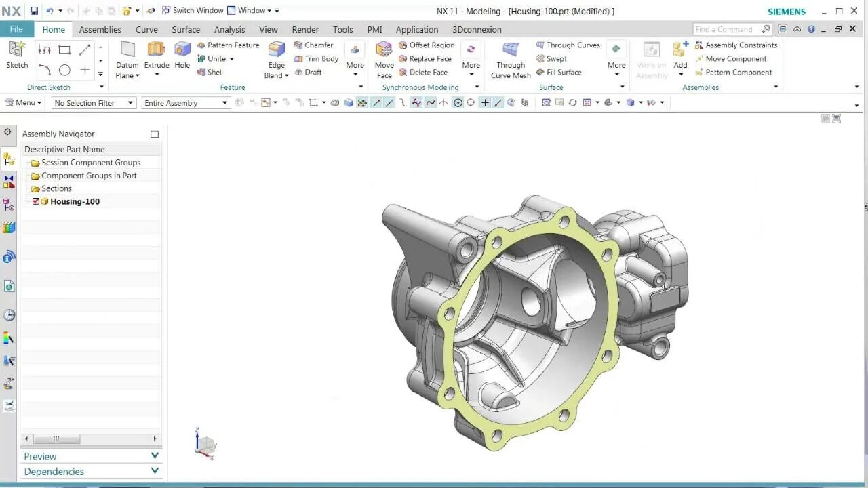Screen dimensions: 868x488
Task: Toggle the snap midpoint selection icon
Action: (389, 103)
